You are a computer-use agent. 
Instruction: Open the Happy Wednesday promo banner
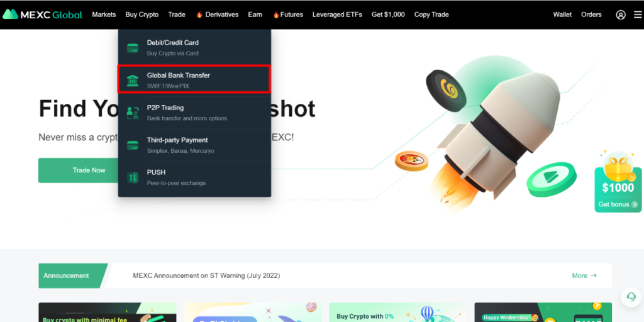coord(543,312)
